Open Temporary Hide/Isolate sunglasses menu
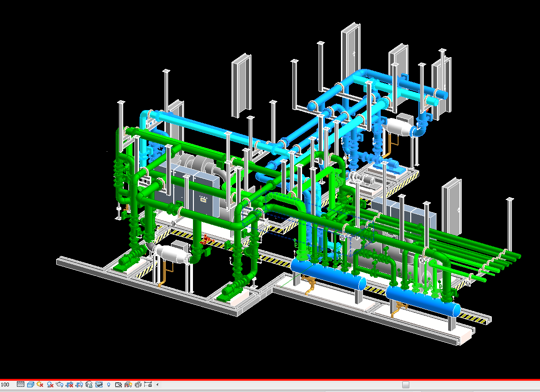This screenshot has width=540, height=392. [x=99, y=385]
